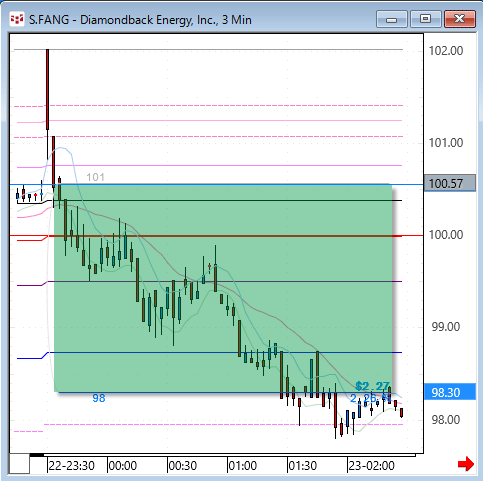Click the 98.00 price axis label
483x481 pixels.
pos(446,419)
